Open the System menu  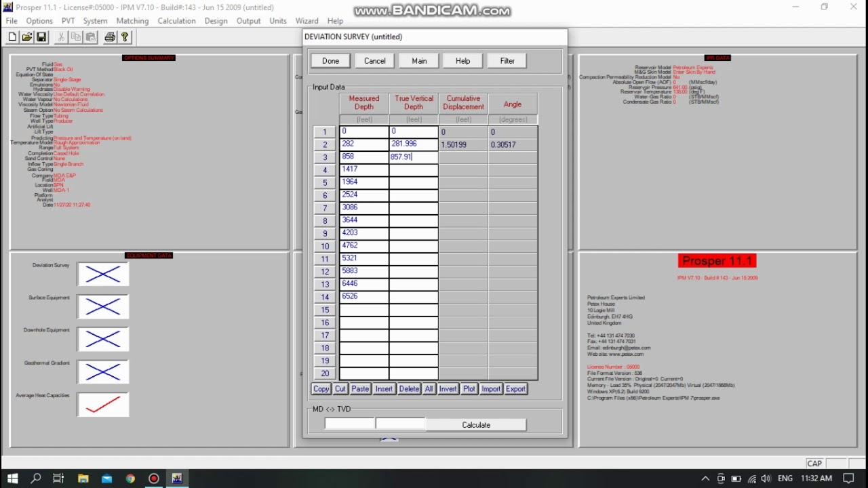(95, 21)
